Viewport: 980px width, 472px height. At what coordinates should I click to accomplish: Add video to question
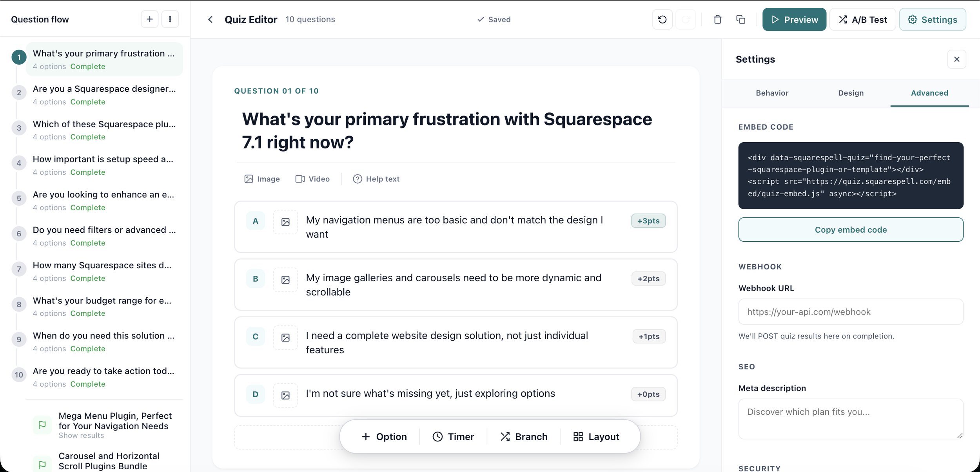[x=312, y=179]
